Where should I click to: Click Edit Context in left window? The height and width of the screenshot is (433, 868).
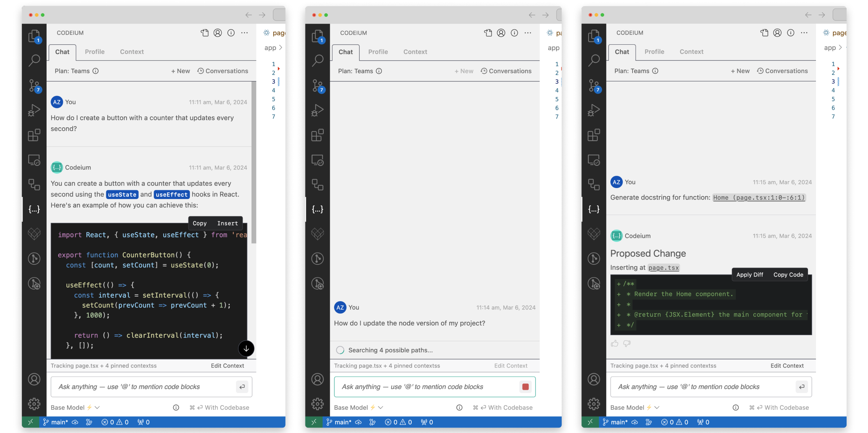point(227,366)
